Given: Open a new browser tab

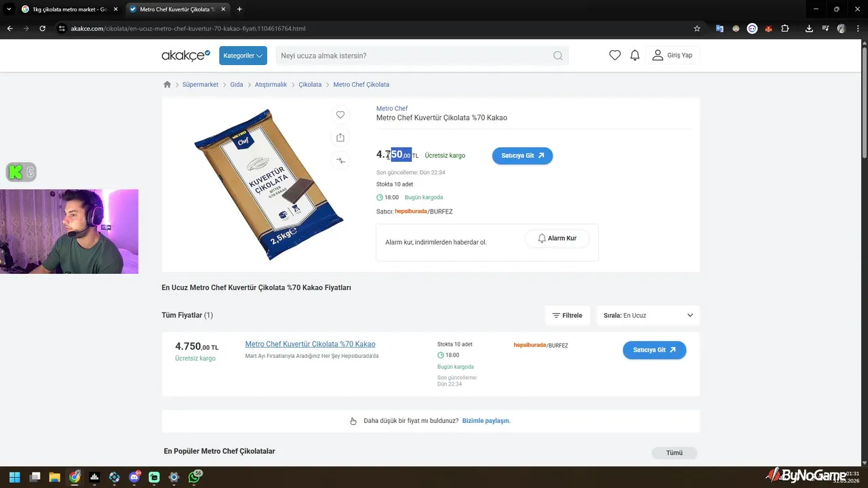Looking at the screenshot, I should [x=239, y=9].
